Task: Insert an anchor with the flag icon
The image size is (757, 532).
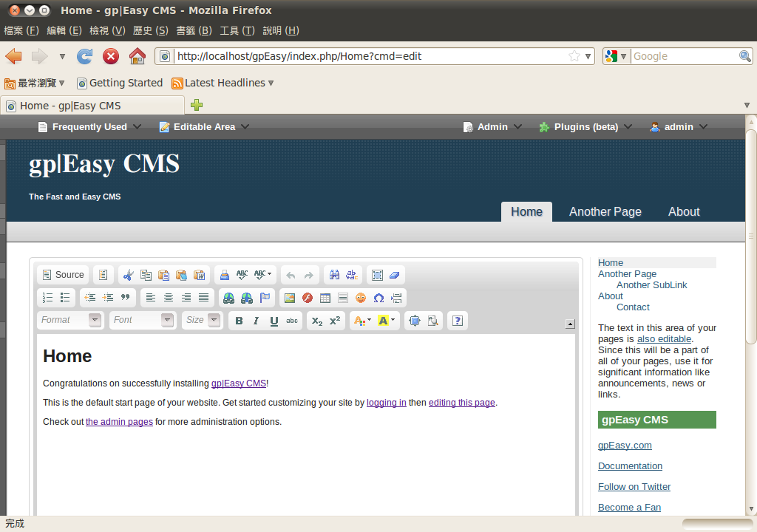Action: (x=265, y=298)
